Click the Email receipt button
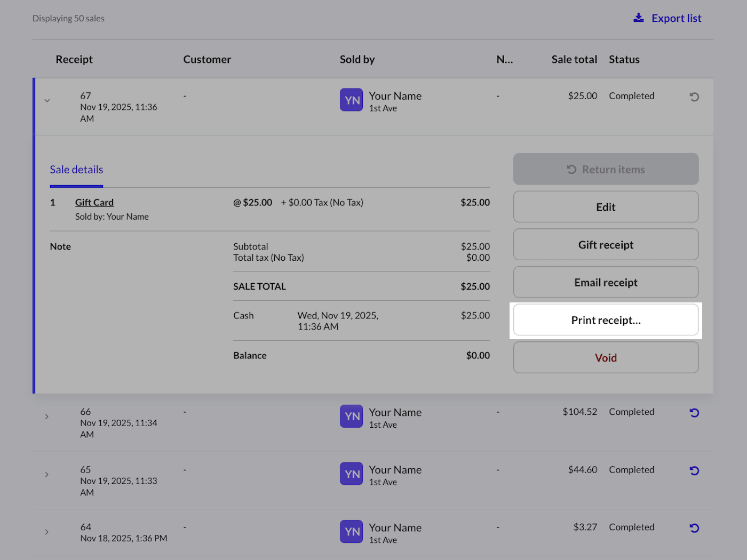The height and width of the screenshot is (560, 747). point(606,283)
